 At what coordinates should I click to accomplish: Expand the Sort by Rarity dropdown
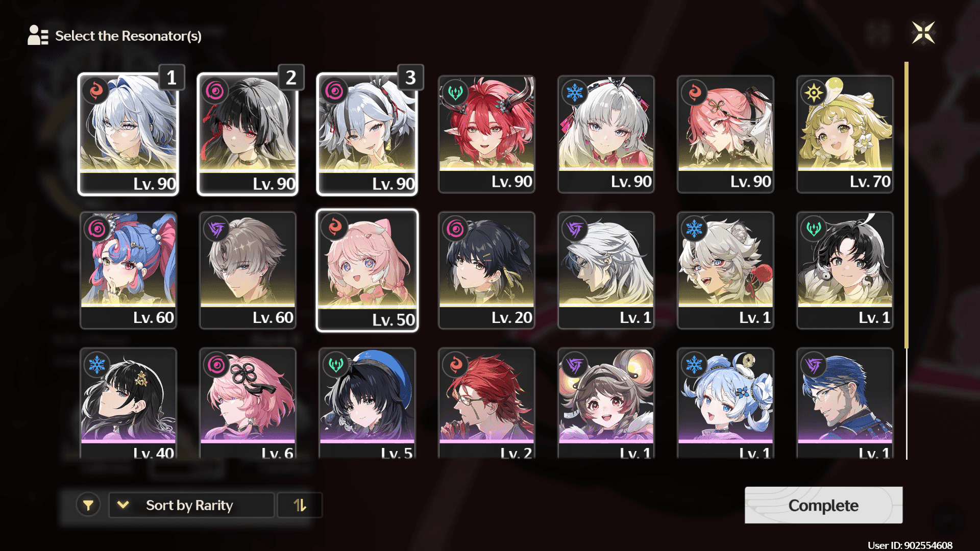(191, 505)
